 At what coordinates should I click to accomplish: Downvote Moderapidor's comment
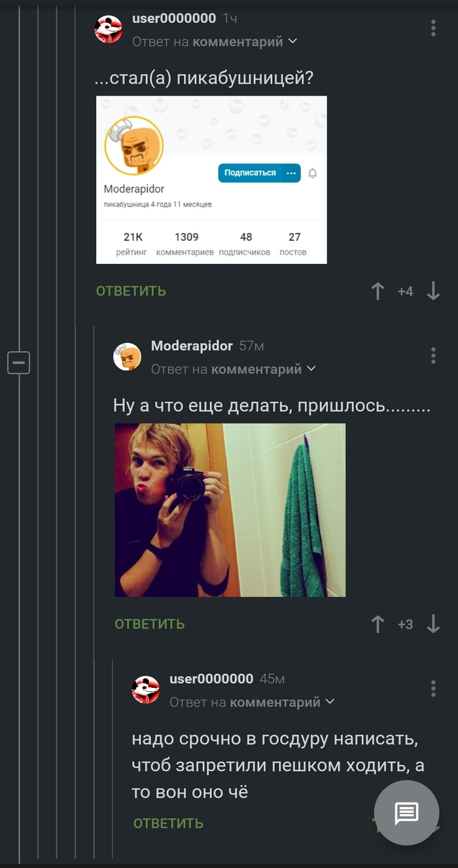point(433,624)
